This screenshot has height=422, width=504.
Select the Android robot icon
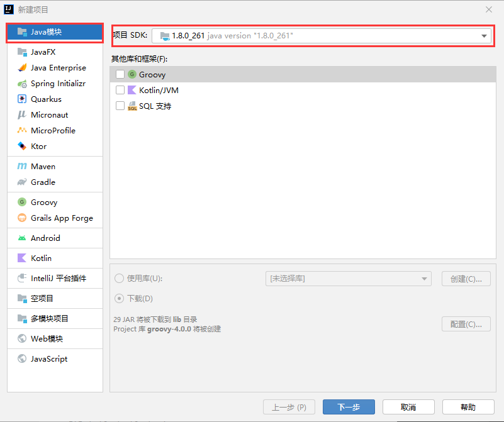click(22, 238)
